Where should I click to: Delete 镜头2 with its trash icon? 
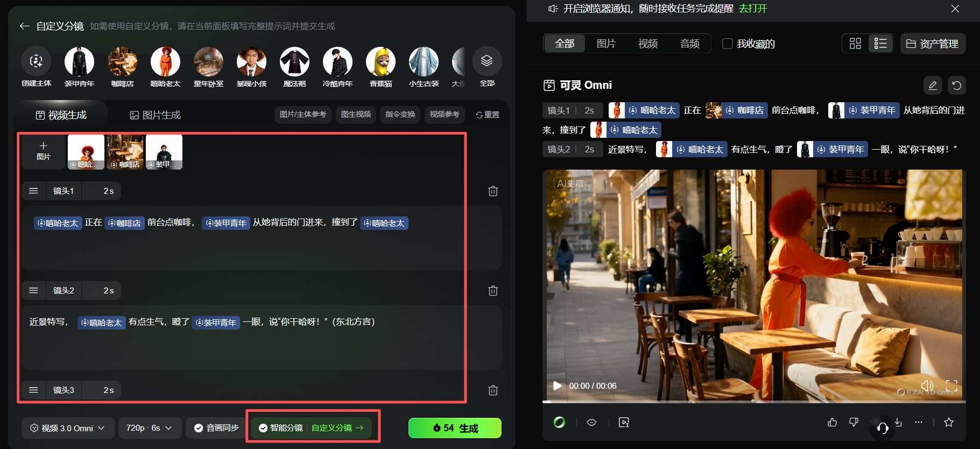tap(493, 291)
